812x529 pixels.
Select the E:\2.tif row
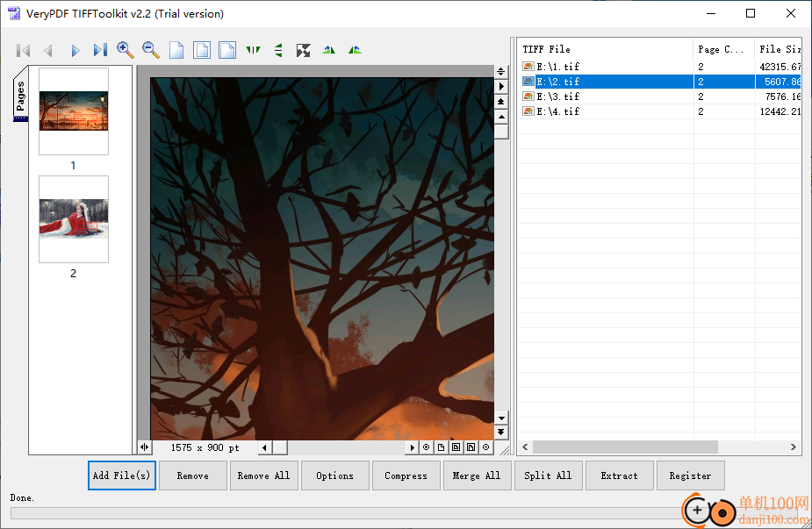click(x=659, y=82)
